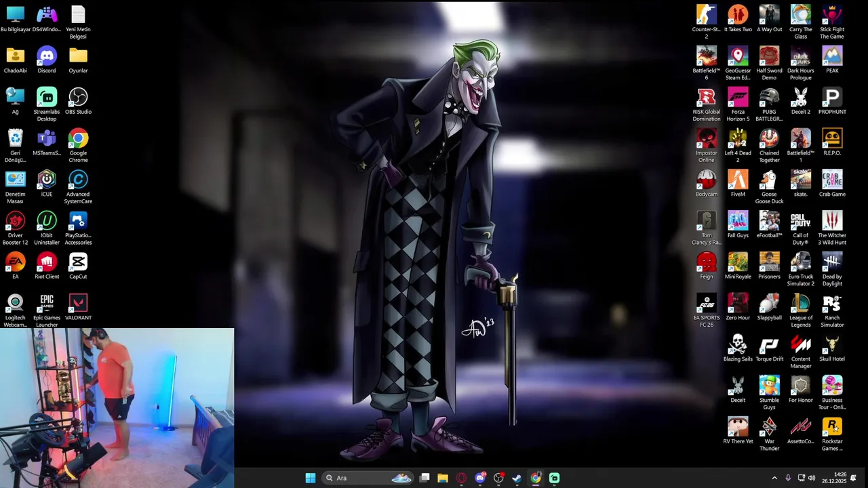This screenshot has width=868, height=488.
Task: Open Task View on the taskbar
Action: click(x=425, y=478)
